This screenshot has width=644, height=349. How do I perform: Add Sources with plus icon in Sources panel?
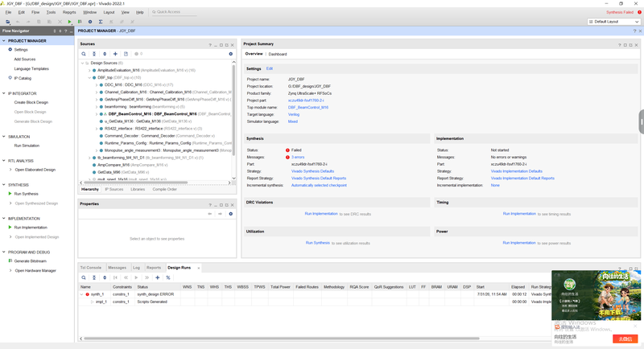(115, 54)
